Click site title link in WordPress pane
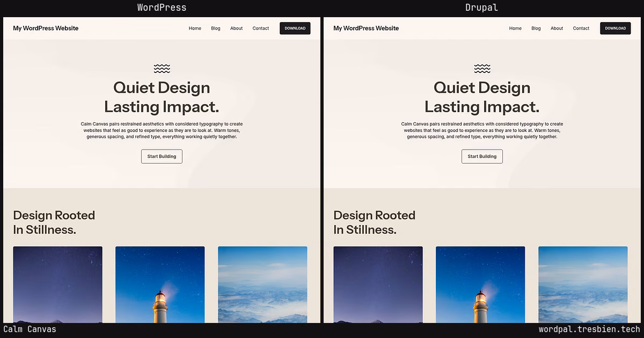Screen dimensions: 644x338 pos(46,28)
